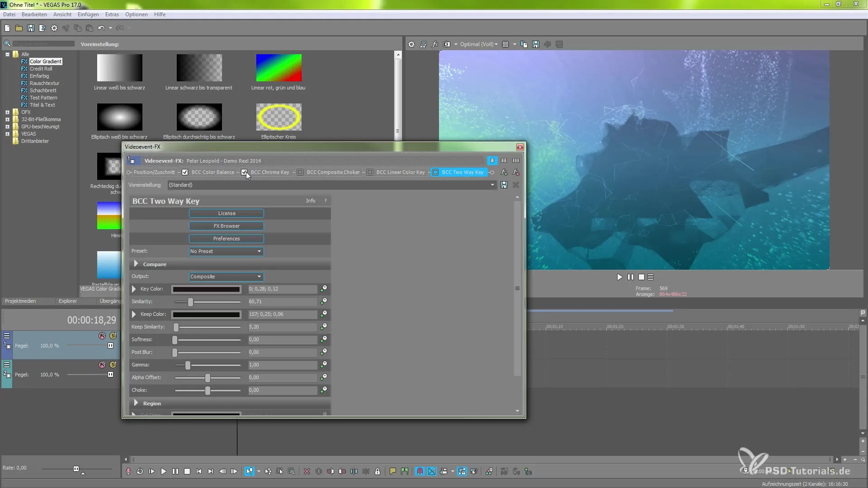Viewport: 868px width, 488px height.
Task: Enable loop playback in transport bar
Action: (140, 471)
